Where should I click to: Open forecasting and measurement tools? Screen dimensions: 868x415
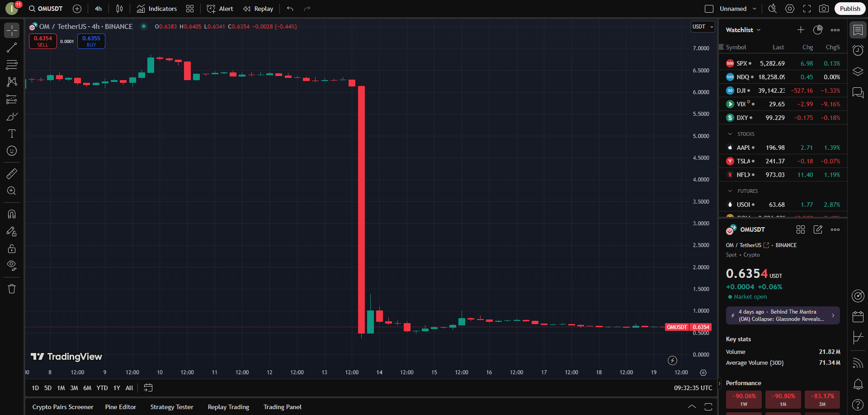[x=12, y=99]
